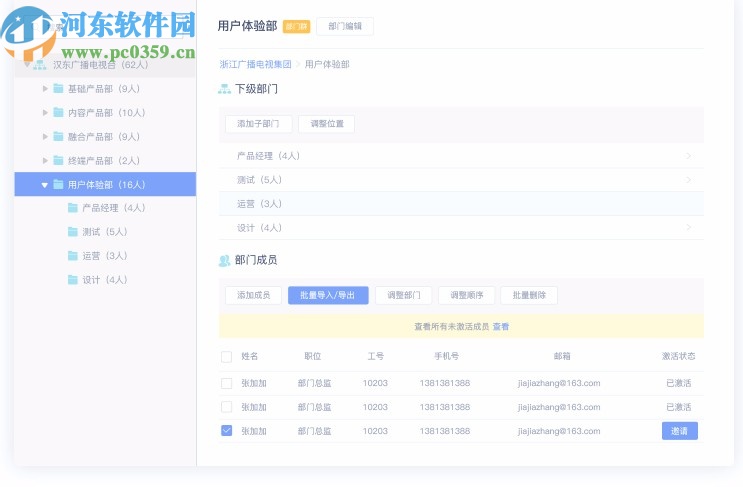Select 运营 (3人) in sidebar tree

pos(105,256)
